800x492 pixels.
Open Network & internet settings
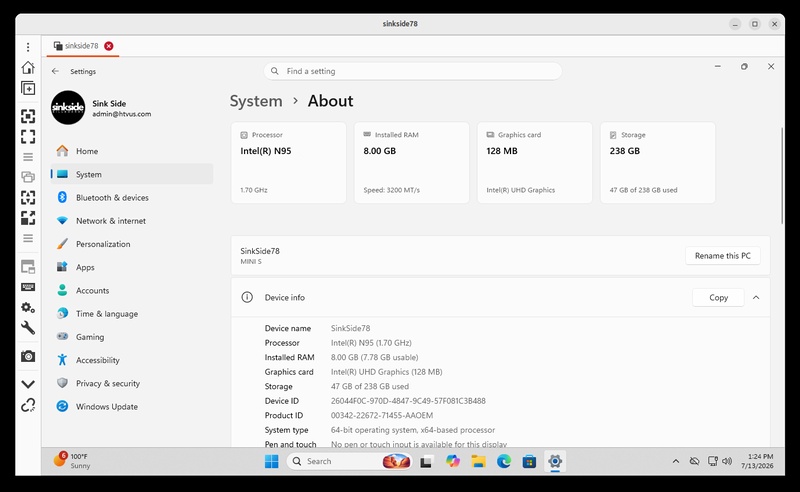132,220
